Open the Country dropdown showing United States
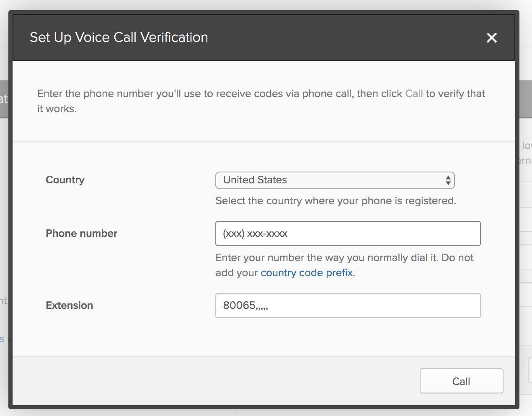532x416 pixels. (x=335, y=180)
